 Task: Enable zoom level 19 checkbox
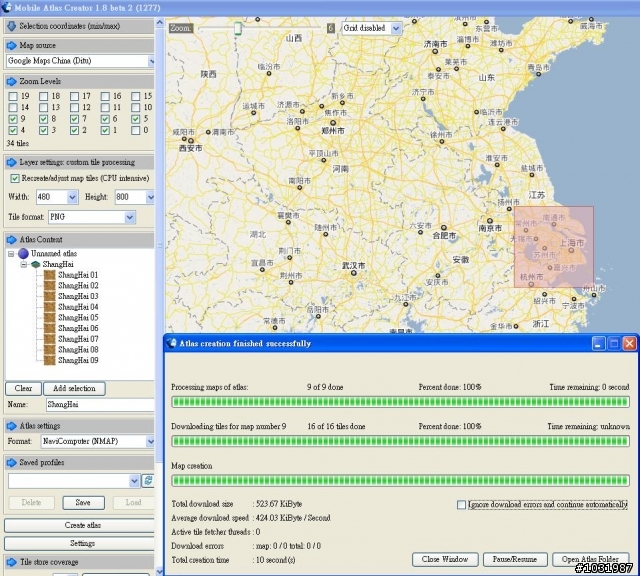[13, 96]
